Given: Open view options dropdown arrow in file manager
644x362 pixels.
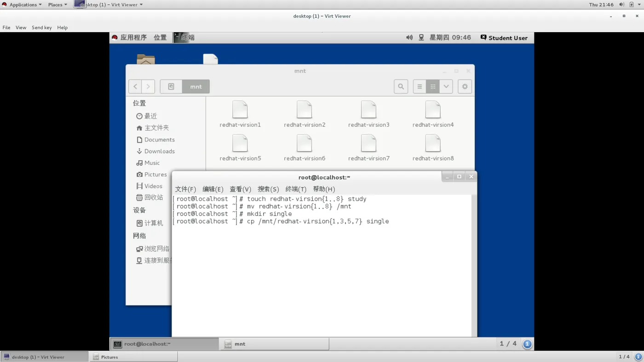Looking at the screenshot, I should tap(446, 86).
